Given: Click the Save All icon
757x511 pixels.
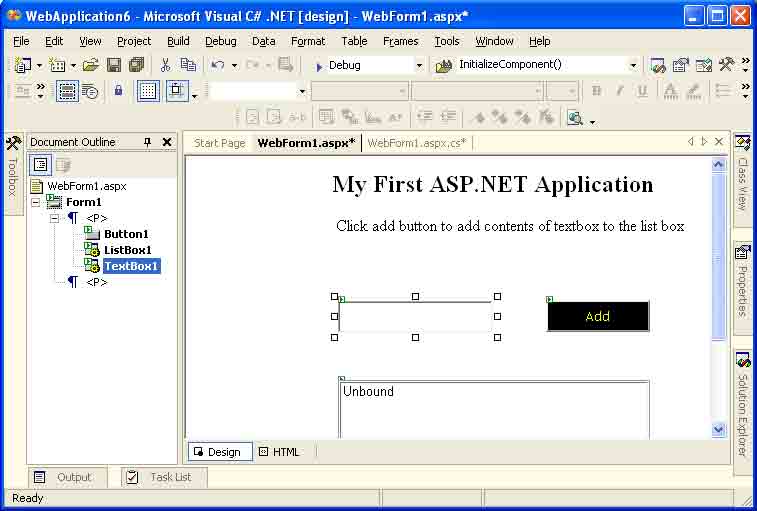Looking at the screenshot, I should click(x=137, y=65).
